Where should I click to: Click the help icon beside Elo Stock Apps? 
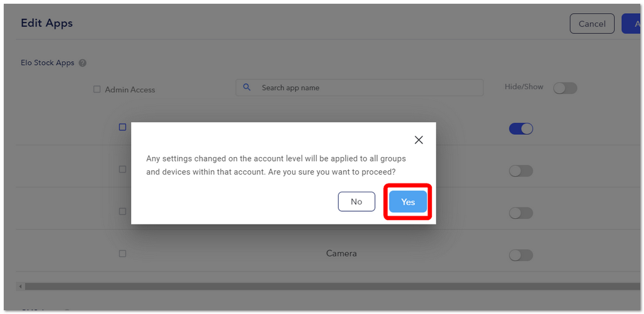tap(82, 64)
